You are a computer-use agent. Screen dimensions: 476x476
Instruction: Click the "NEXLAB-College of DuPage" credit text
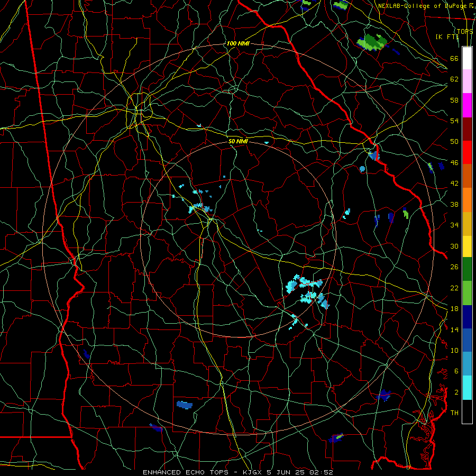[423, 6]
